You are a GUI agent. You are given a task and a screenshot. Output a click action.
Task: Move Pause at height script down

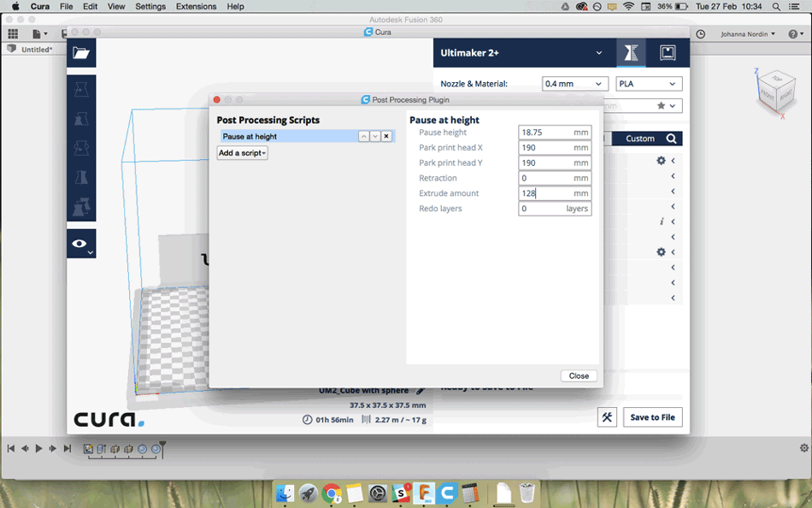[375, 136]
